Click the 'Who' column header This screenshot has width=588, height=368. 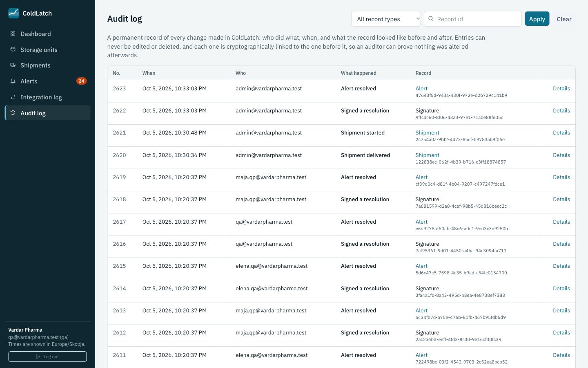pyautogui.click(x=241, y=73)
